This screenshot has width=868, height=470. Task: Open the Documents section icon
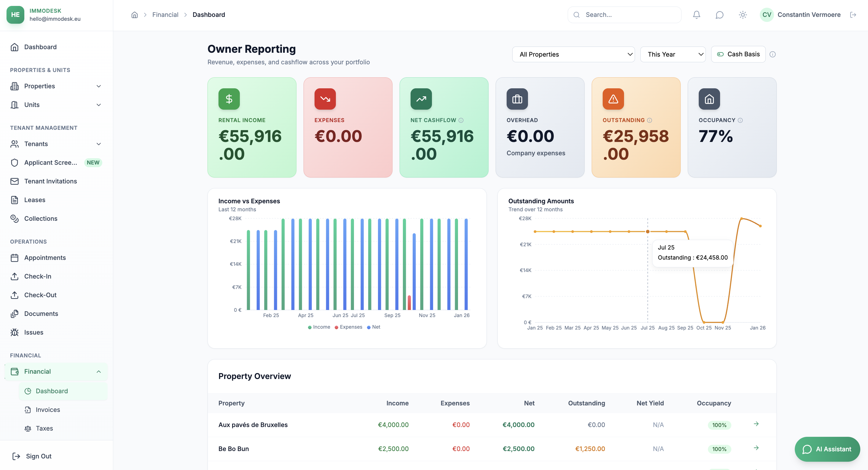[15, 313]
